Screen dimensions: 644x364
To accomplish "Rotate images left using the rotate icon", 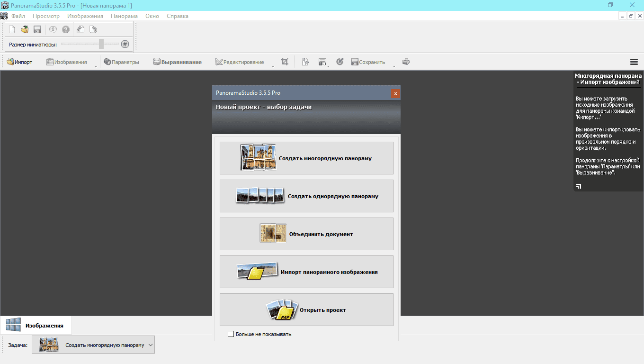I will coord(80,29).
